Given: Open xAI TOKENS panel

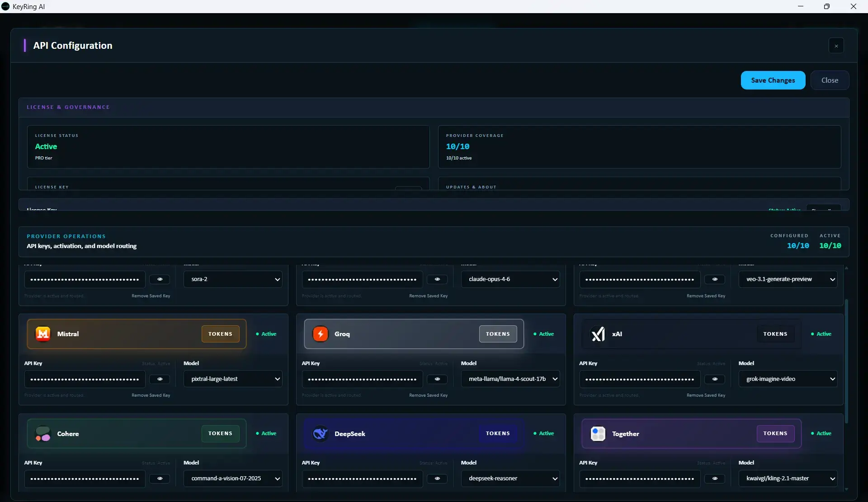Looking at the screenshot, I should [x=775, y=334].
